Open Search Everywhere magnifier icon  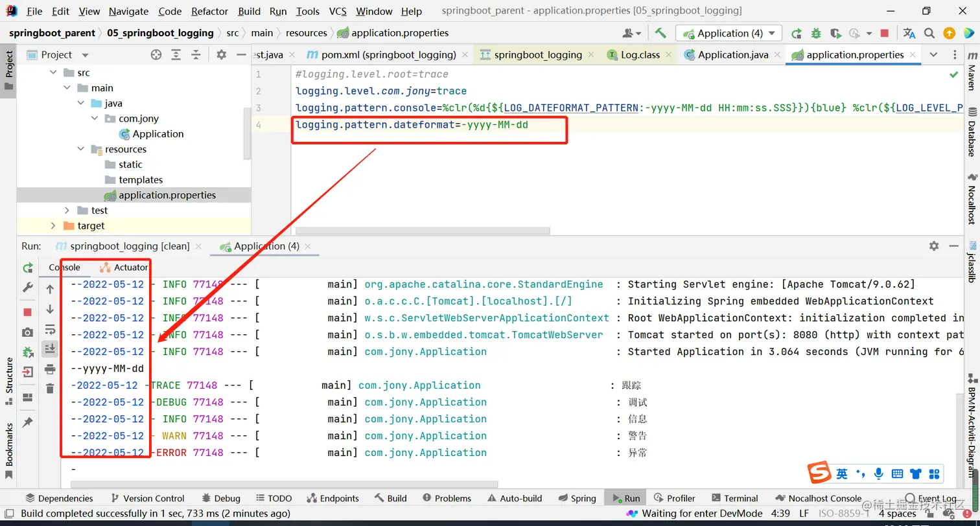click(929, 33)
